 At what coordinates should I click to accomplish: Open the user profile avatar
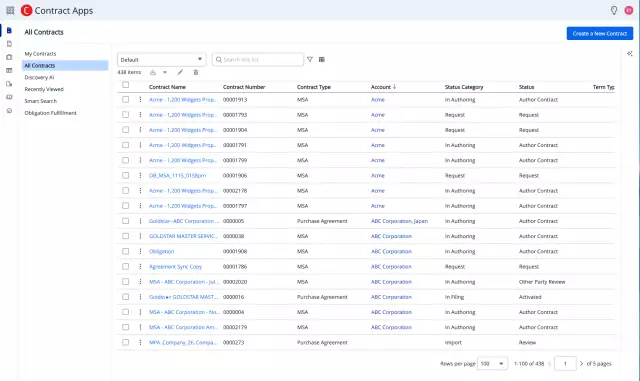[x=629, y=10]
